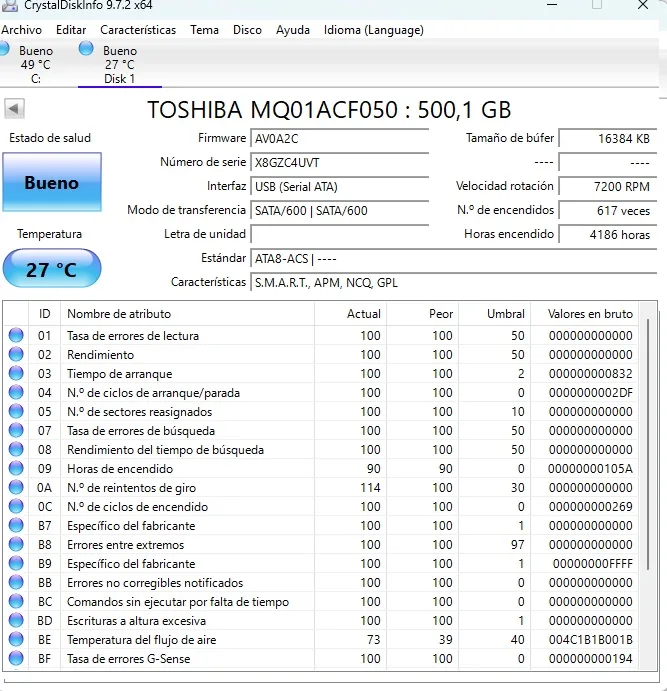
Task: Click the status icon for attribute B9
Action: [16, 563]
